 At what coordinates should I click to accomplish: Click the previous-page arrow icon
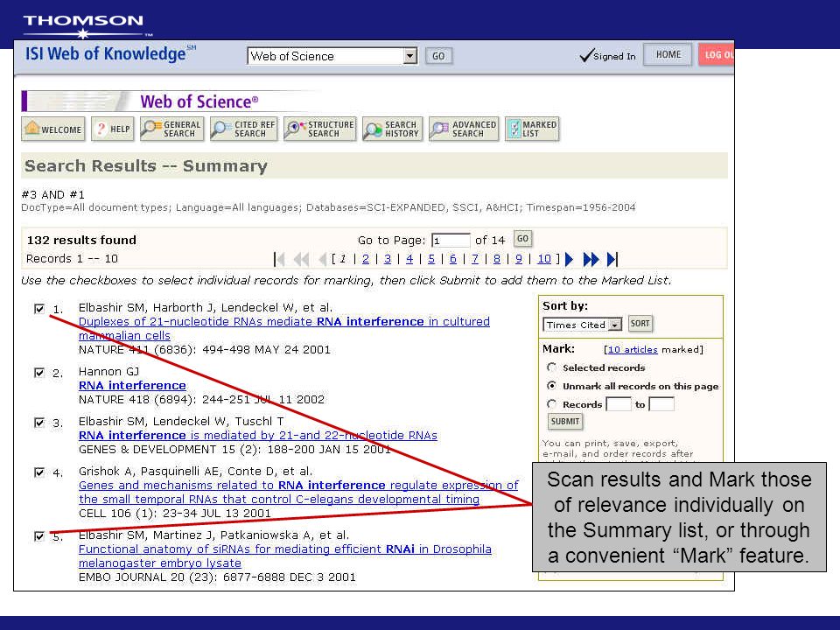coord(323,259)
